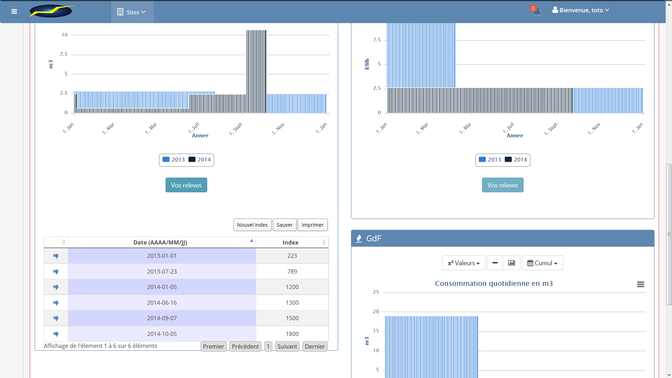Click the minus line button in GdF toolbar
The width and height of the screenshot is (672, 378).
click(495, 263)
